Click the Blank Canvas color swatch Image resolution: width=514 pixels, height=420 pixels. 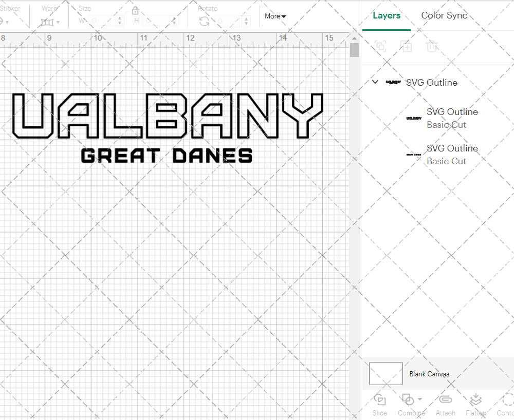tap(385, 373)
